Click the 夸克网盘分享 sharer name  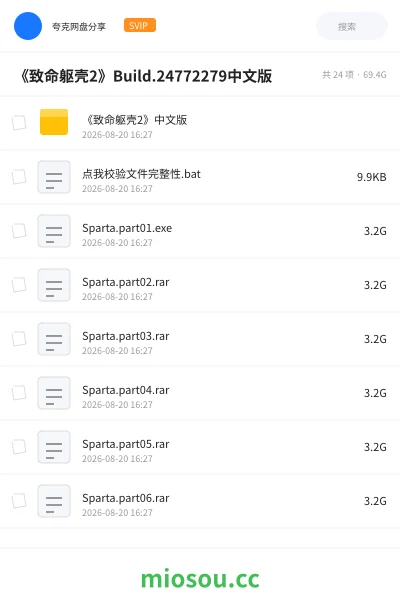tap(79, 26)
